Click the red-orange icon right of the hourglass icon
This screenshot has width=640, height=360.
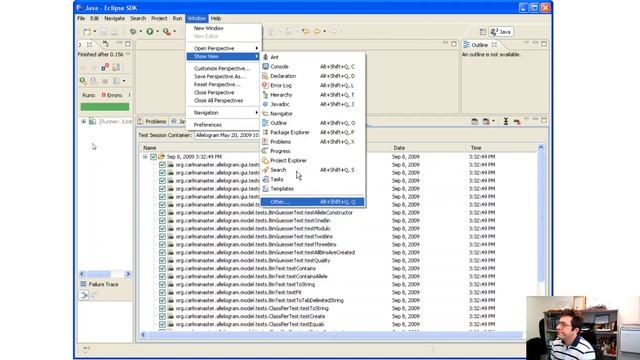(x=517, y=121)
